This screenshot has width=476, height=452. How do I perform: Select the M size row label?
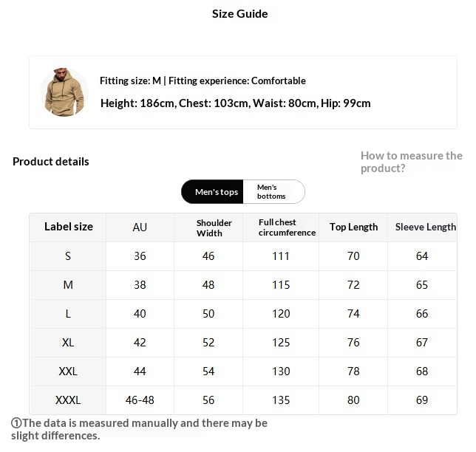click(68, 285)
